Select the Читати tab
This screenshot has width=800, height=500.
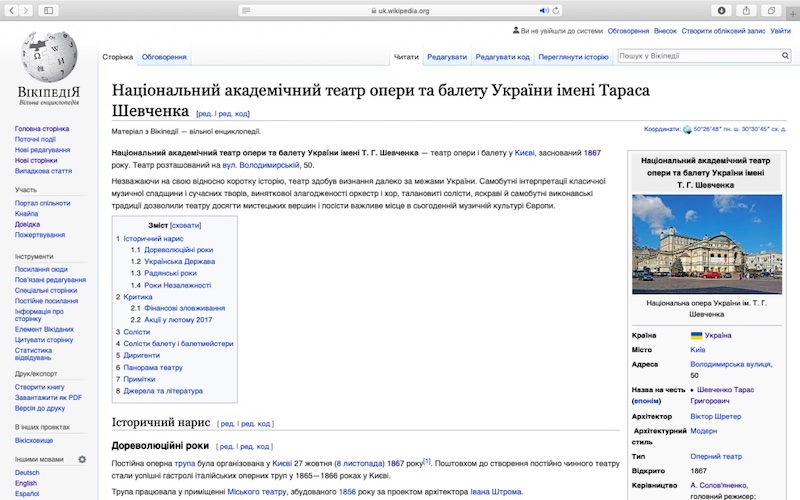[x=406, y=57]
